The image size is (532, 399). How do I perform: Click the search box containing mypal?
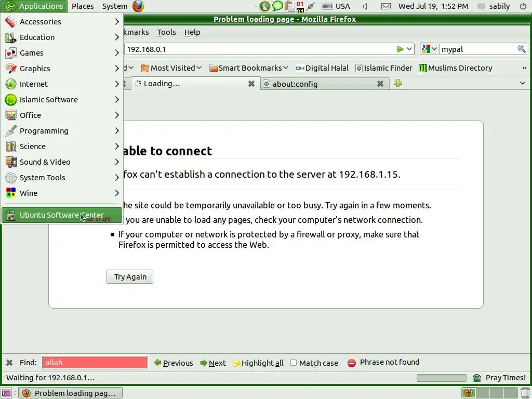pyautogui.click(x=478, y=49)
